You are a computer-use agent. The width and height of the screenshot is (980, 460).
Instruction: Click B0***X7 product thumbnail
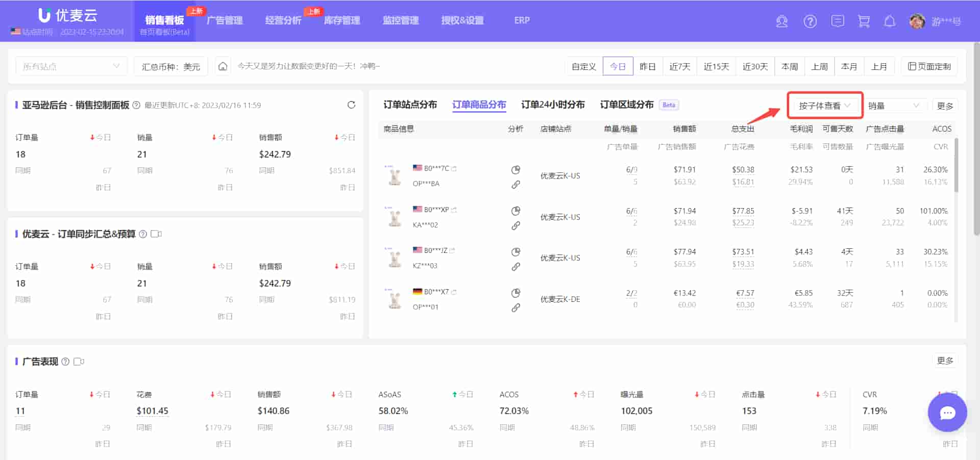point(394,299)
